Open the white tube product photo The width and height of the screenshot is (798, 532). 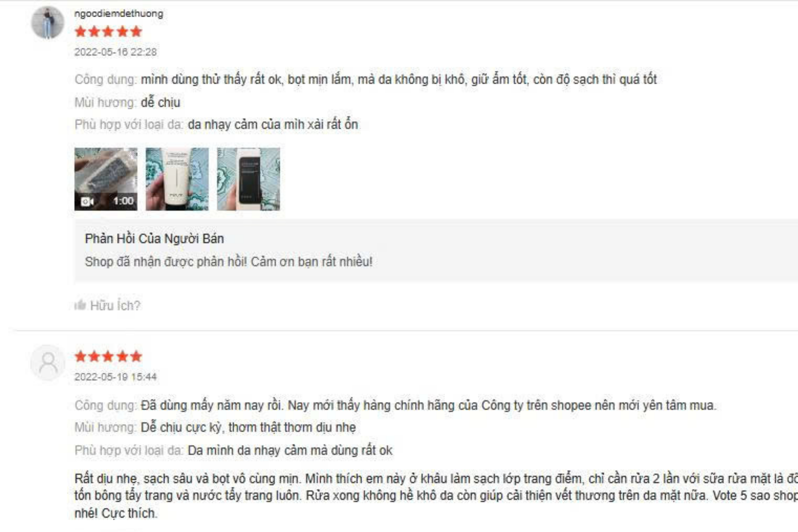click(x=177, y=179)
